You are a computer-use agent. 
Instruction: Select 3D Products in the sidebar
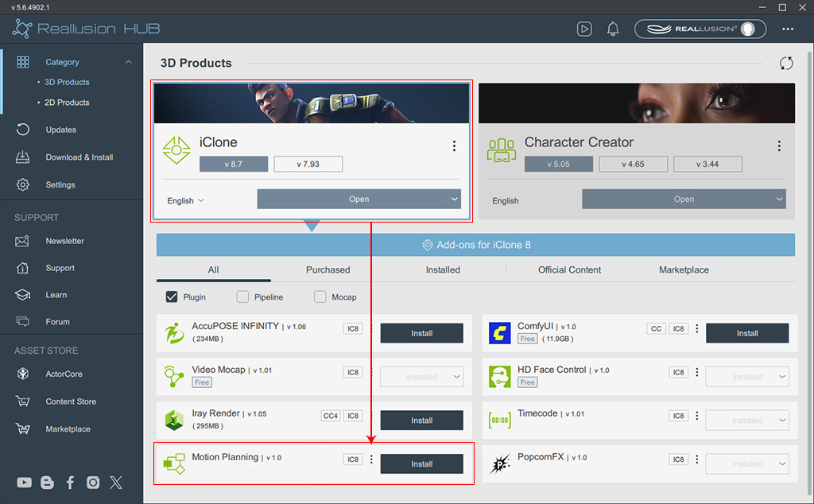67,82
